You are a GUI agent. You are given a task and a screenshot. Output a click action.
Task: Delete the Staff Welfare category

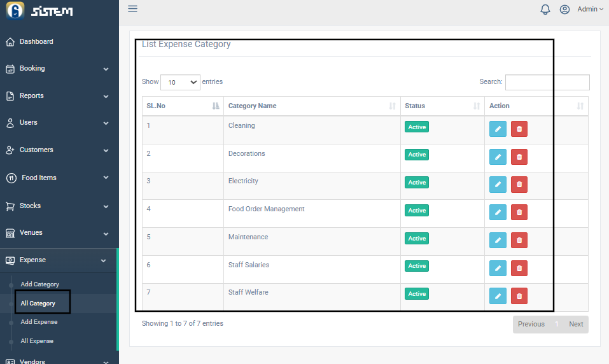coord(519,296)
